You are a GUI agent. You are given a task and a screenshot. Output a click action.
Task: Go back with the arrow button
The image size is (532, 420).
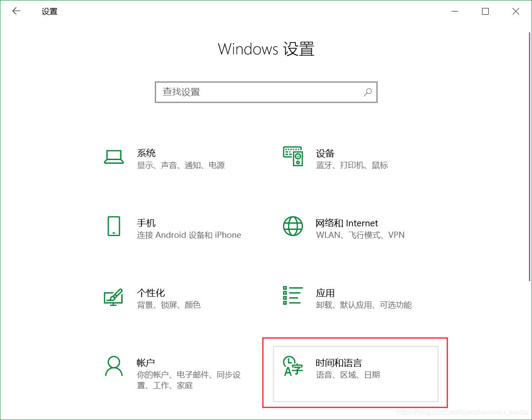[x=16, y=11]
